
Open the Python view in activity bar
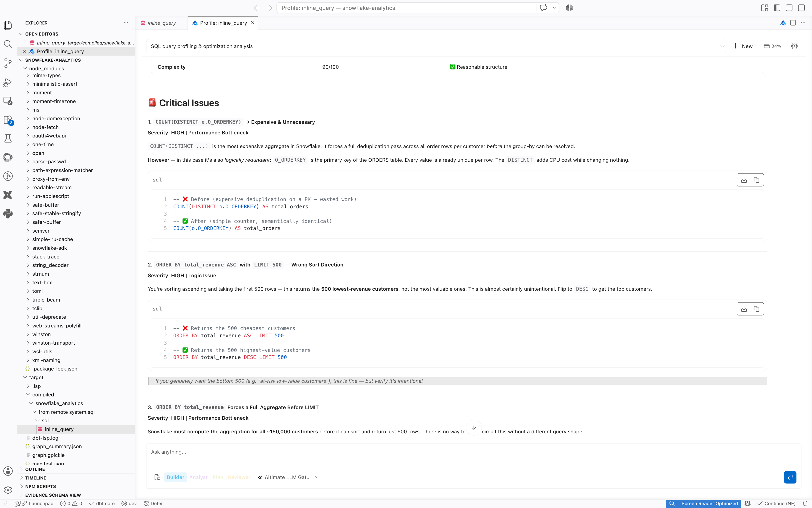coord(8,214)
